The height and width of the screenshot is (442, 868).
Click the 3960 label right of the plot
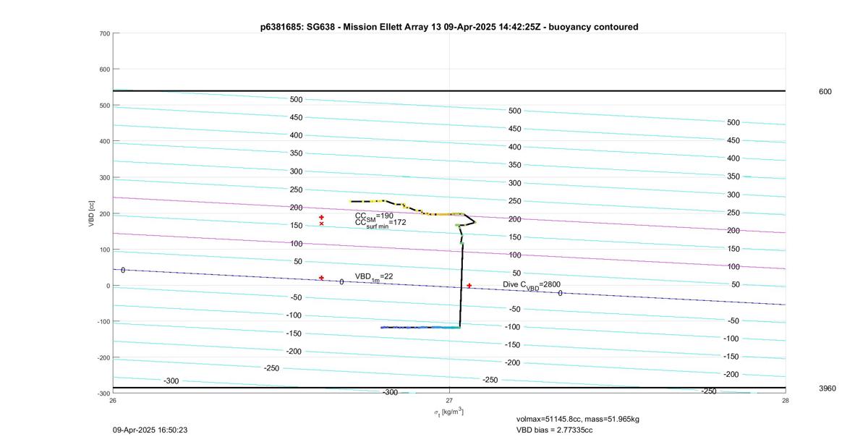tap(827, 388)
